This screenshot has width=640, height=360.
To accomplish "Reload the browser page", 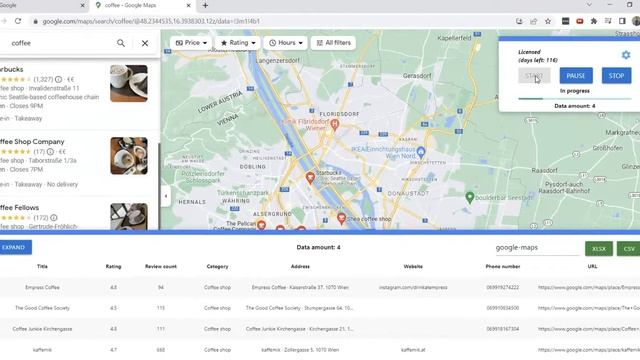I will pyautogui.click(x=18, y=21).
